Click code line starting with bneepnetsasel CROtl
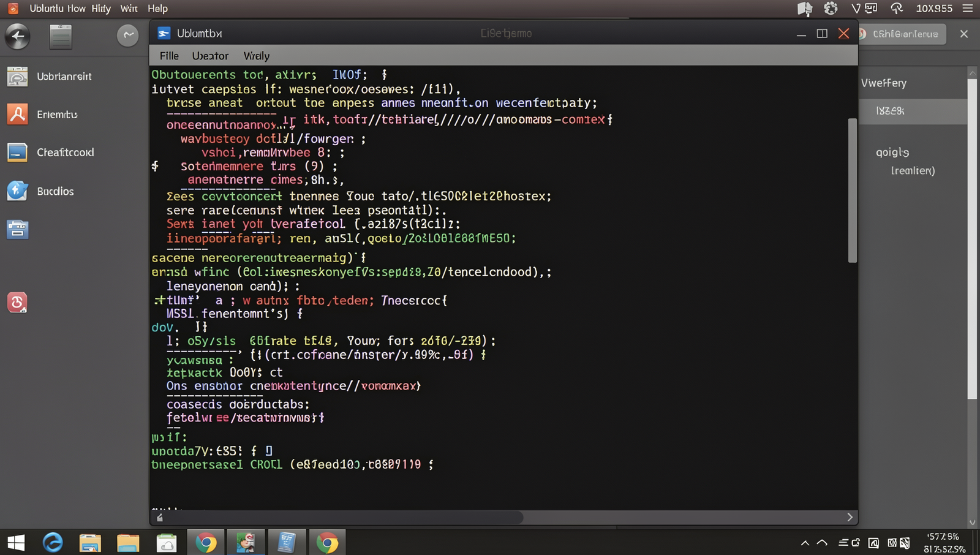The width and height of the screenshot is (980, 555). pos(292,464)
